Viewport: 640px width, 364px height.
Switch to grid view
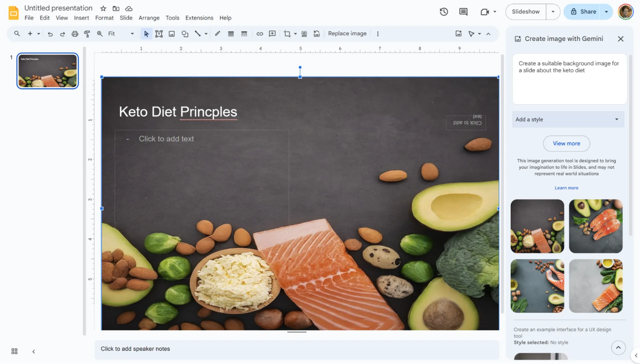[x=14, y=351]
